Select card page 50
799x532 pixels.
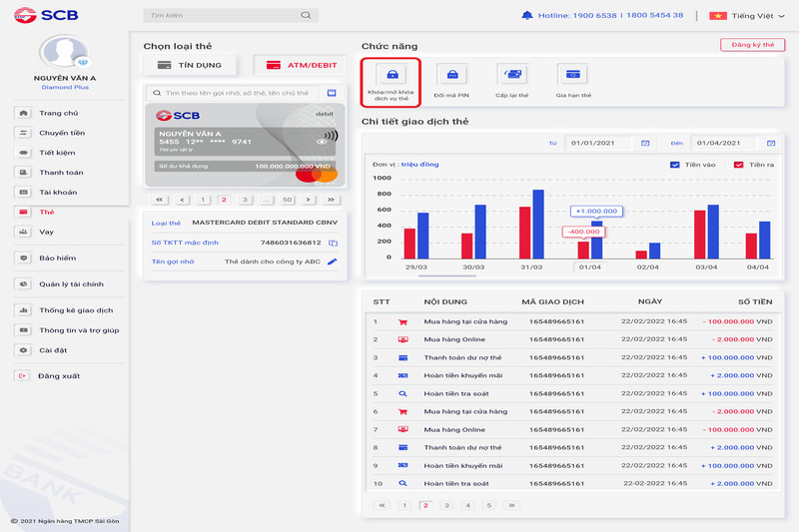[x=288, y=200]
